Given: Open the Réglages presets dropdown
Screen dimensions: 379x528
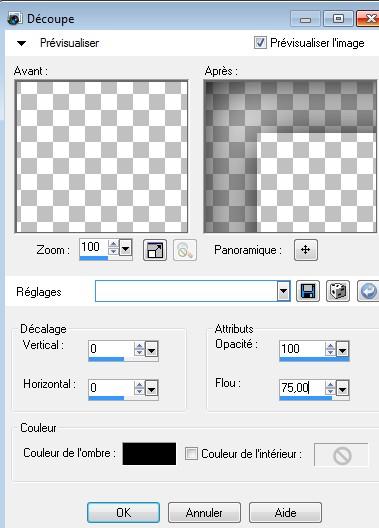Looking at the screenshot, I should 283,291.
